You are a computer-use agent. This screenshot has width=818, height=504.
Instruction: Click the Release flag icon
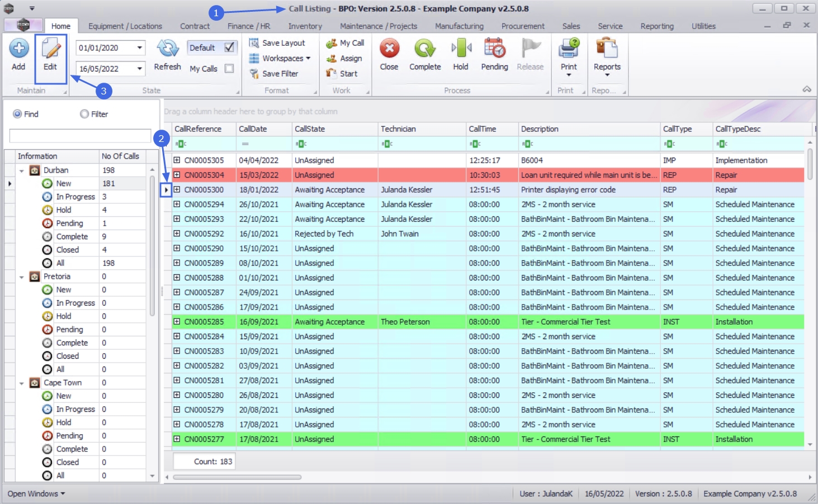[x=530, y=49]
